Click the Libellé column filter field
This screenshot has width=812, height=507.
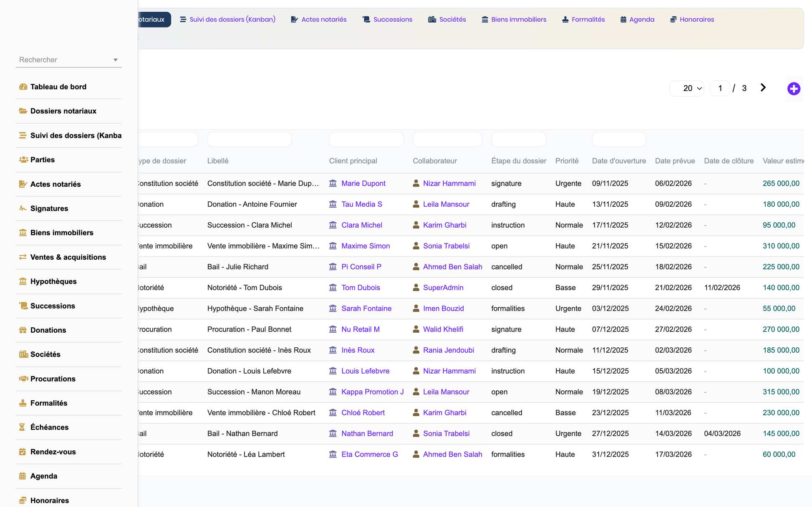(x=249, y=139)
